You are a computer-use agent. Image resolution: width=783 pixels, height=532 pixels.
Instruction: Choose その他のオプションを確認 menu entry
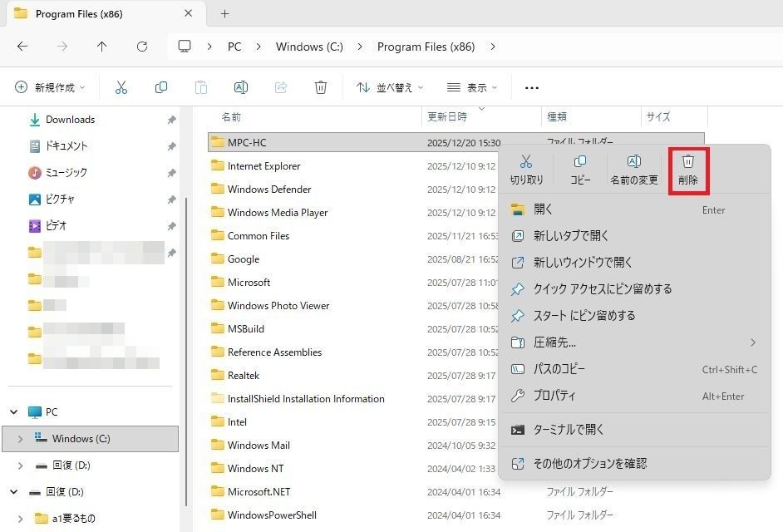click(x=589, y=463)
